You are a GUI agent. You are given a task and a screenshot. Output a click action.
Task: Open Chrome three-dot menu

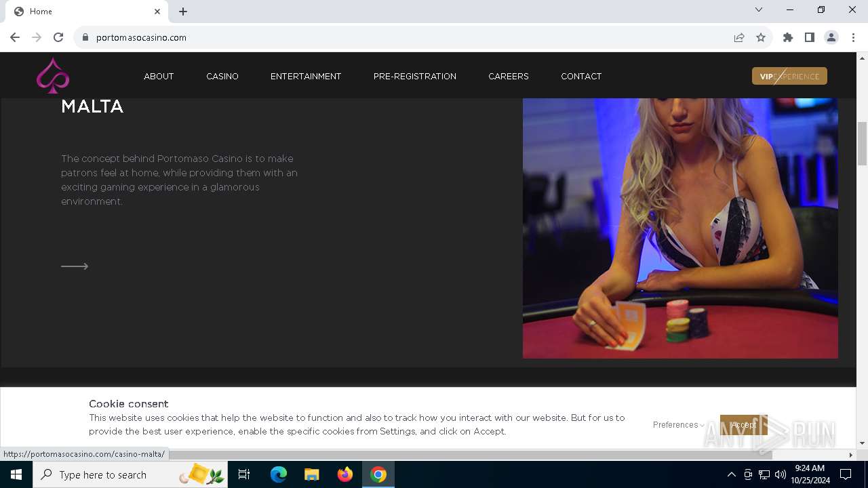(853, 37)
